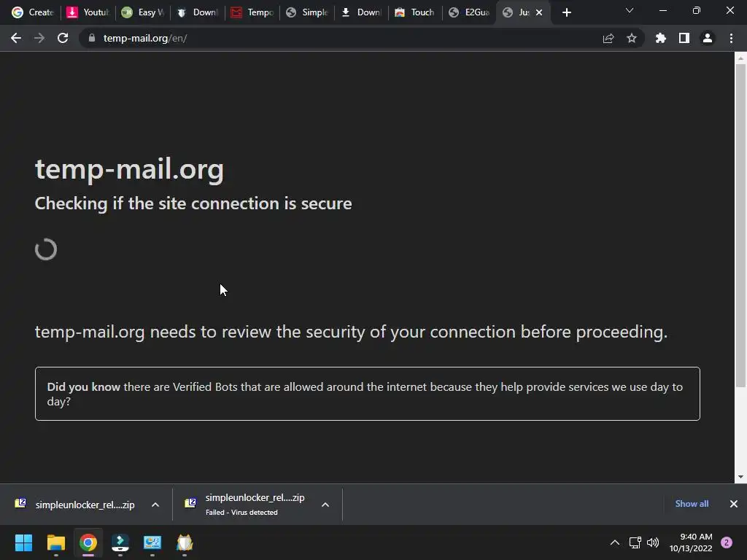Viewport: 747px width, 560px height.
Task: Open the Windows Start menu
Action: coord(23,542)
